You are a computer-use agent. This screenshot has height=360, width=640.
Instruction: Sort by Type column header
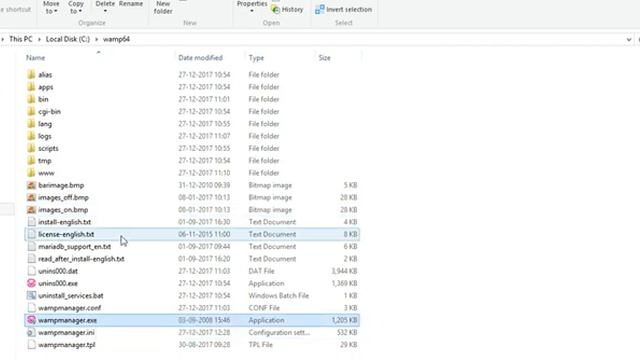(256, 58)
